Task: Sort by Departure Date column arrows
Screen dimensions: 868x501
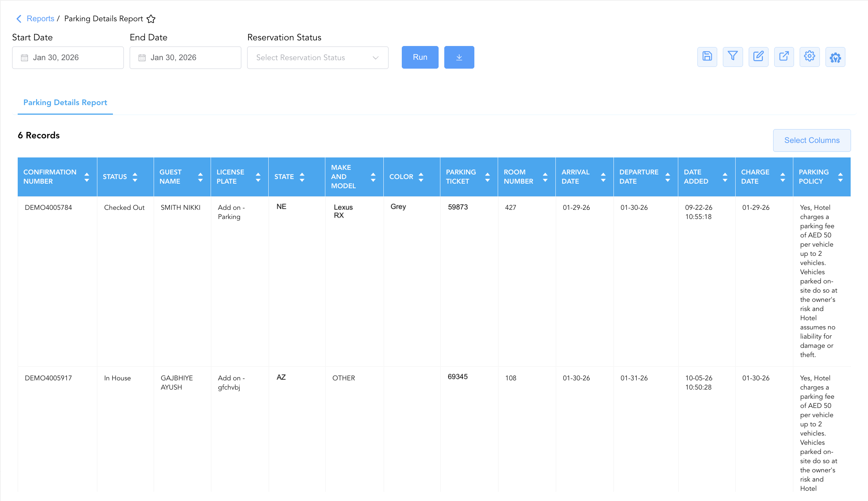Action: tap(668, 177)
